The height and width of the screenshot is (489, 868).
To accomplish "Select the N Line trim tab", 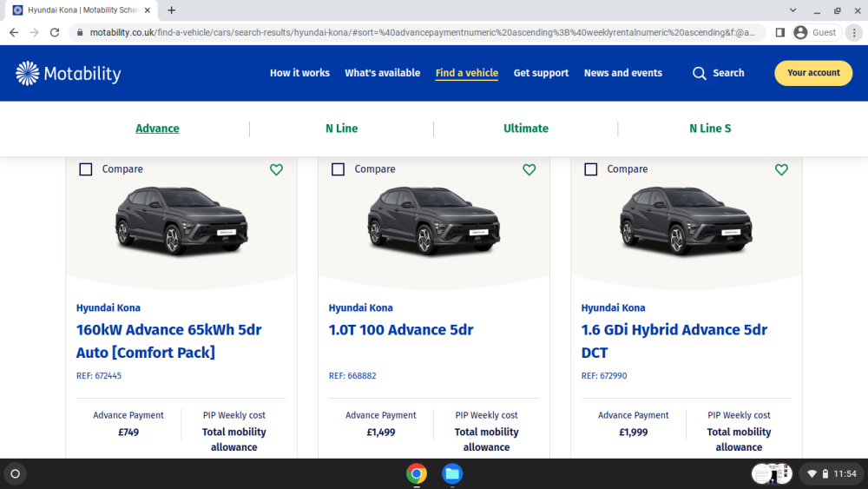I will [341, 129].
